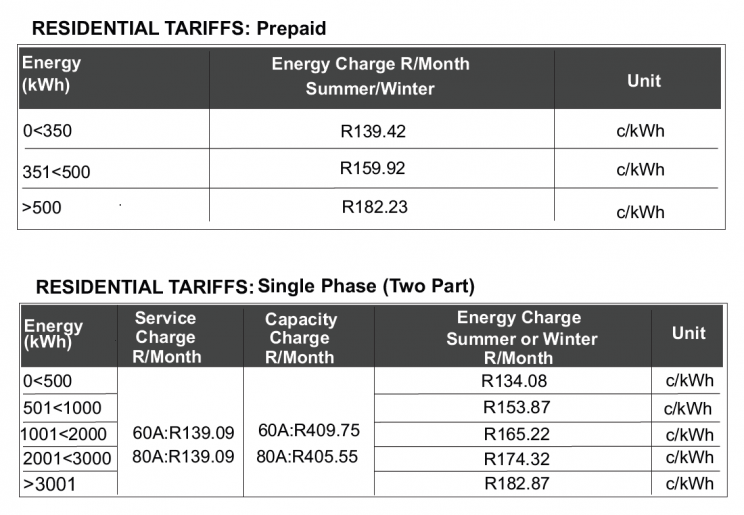Click the 0<350 energy range cell
Image resolution: width=744 pixels, height=515 pixels.
click(47, 131)
